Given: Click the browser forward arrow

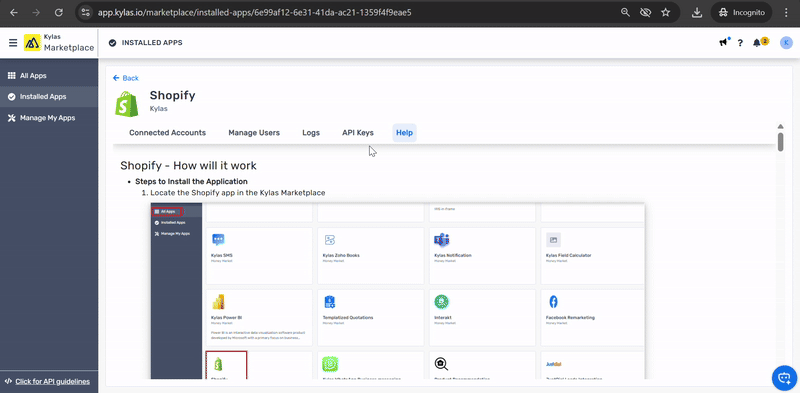Looking at the screenshot, I should tap(36, 13).
